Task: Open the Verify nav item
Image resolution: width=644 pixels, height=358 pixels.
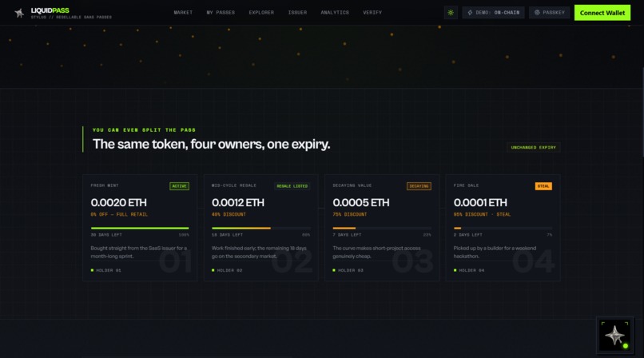Action: pyautogui.click(x=372, y=13)
